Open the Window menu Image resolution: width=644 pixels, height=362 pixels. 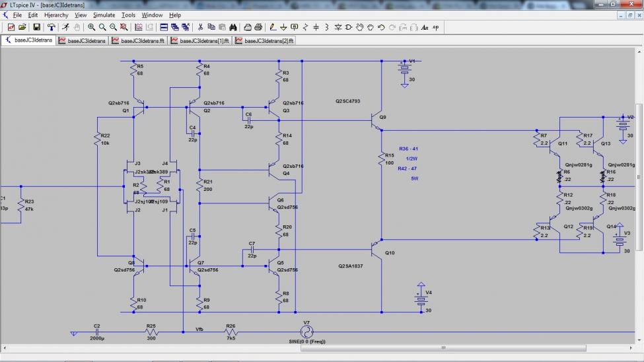click(x=152, y=15)
